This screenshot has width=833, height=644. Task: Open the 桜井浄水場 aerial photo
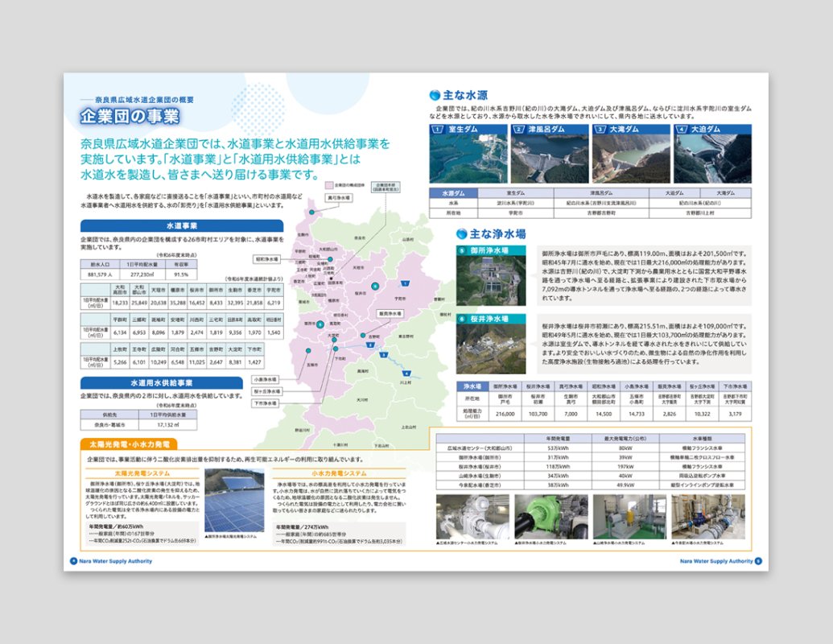491,349
